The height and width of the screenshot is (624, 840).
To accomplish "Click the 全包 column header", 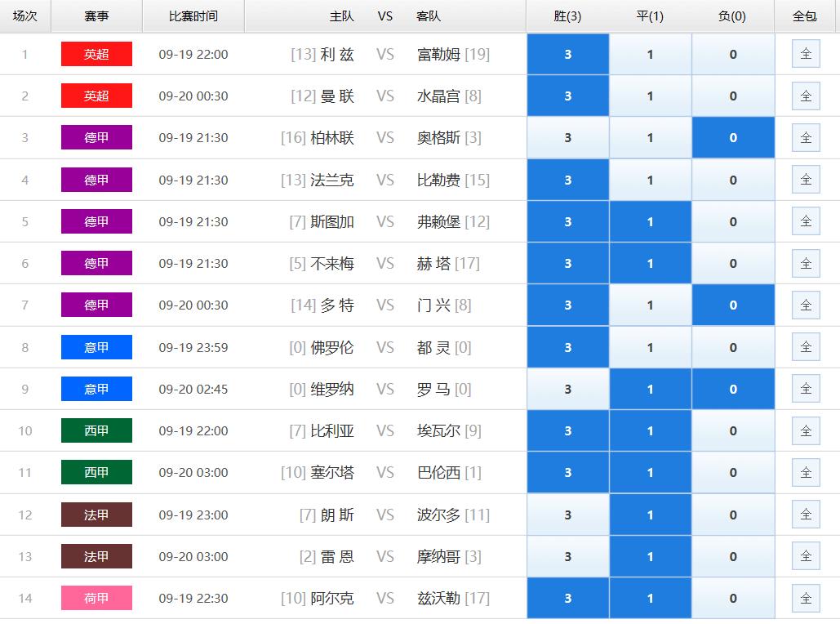I will point(806,16).
